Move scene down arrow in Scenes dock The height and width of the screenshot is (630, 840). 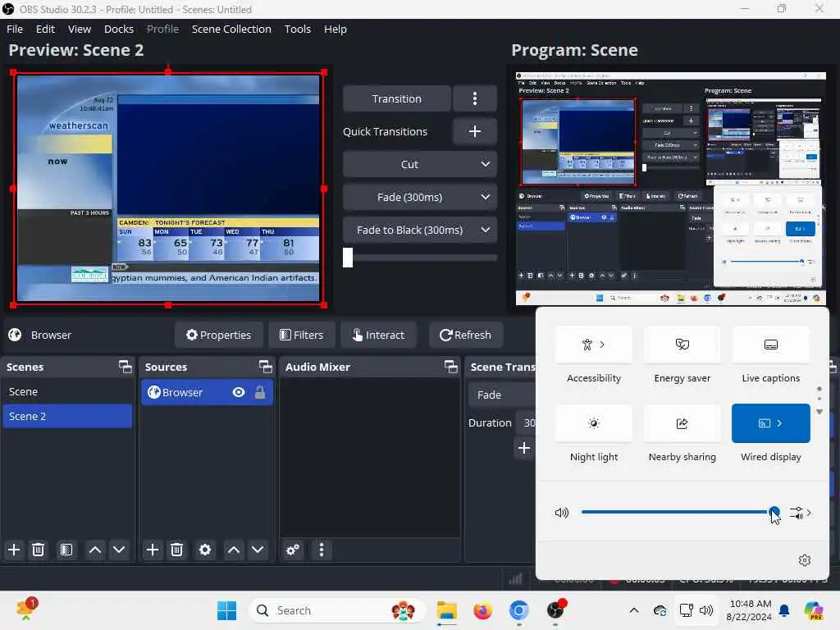click(x=119, y=550)
